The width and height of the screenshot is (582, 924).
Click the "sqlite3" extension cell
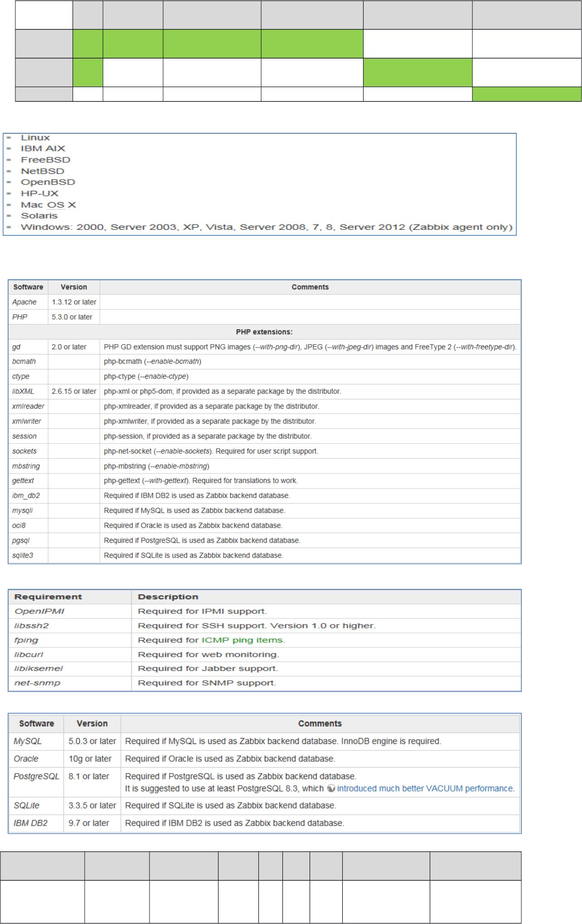[x=28, y=555]
